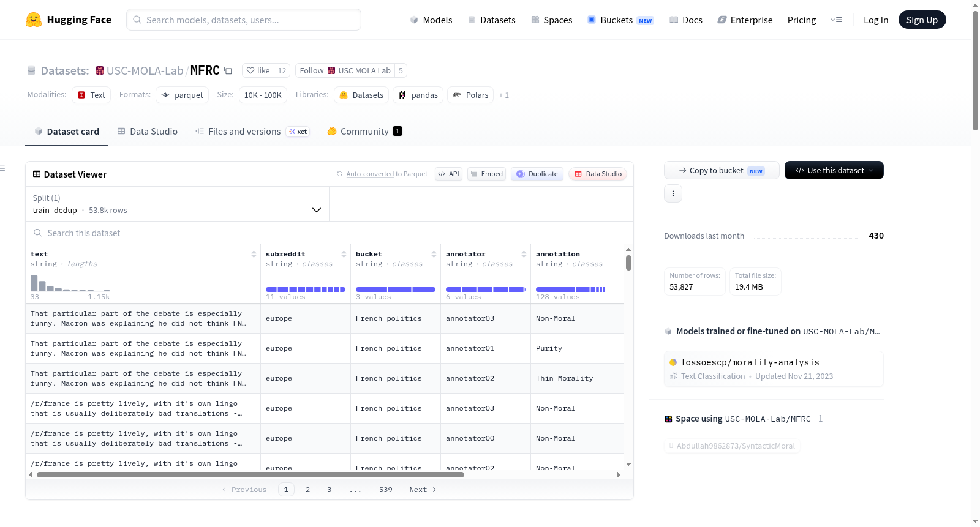Open the three-dot more options button
The width and height of the screenshot is (980, 527).
pos(673,193)
